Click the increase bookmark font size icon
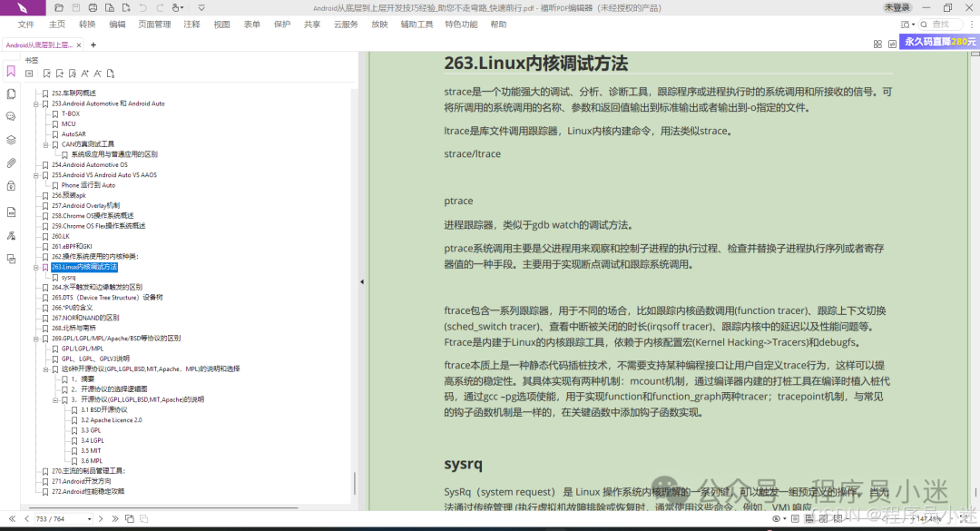Image resolution: width=980 pixels, height=531 pixels. point(85,74)
